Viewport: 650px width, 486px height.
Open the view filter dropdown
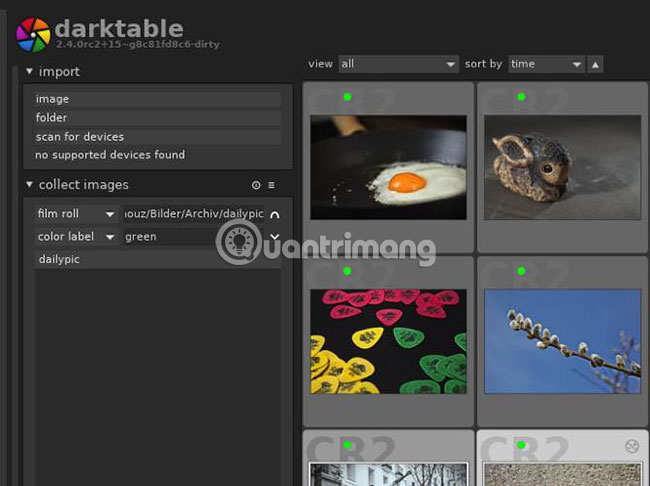[x=398, y=64]
